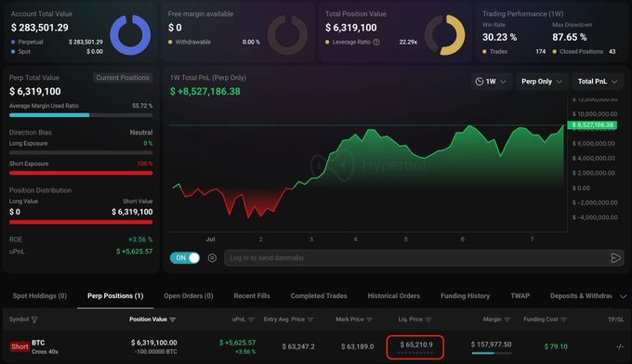This screenshot has height=364, width=632.
Task: Click the $157,977.50 margin cell
Action: click(x=491, y=344)
